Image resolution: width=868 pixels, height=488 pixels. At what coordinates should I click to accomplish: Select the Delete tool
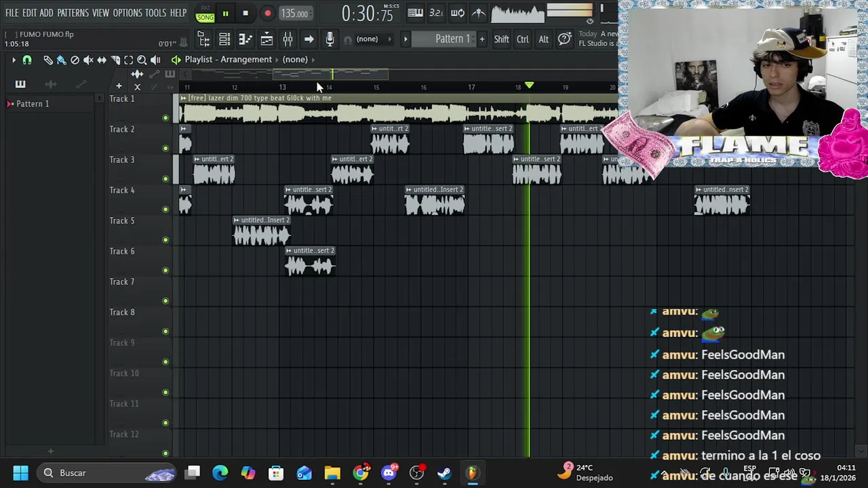pos(75,60)
